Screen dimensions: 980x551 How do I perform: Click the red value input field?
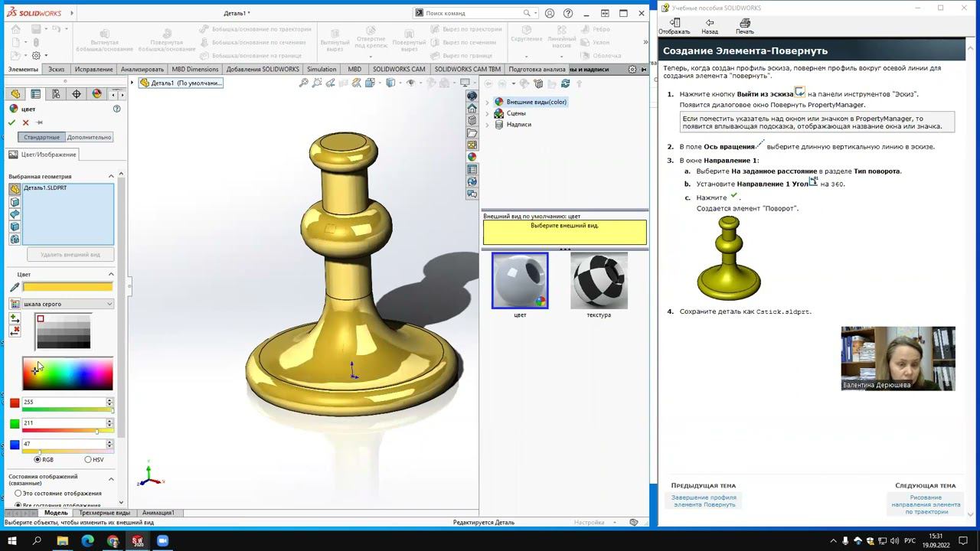(64, 402)
